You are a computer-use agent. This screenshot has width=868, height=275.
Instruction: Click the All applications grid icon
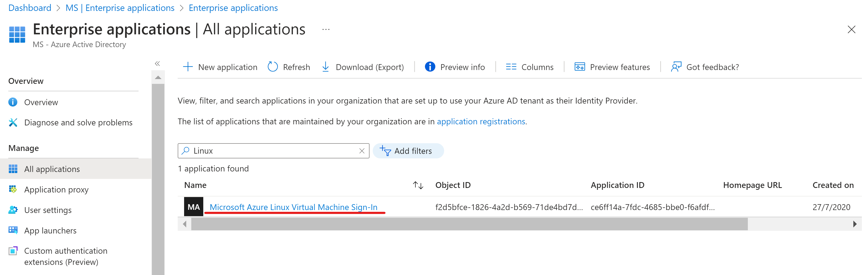pyautogui.click(x=13, y=169)
